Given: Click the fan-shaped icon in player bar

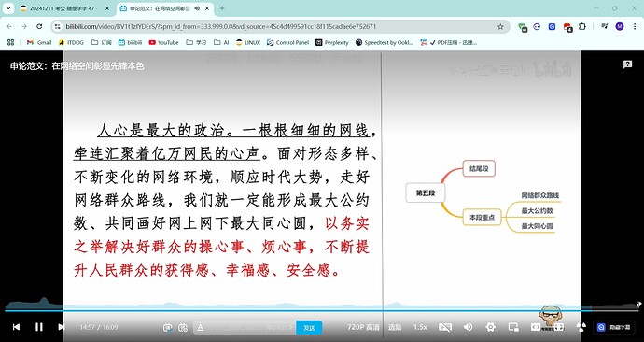Looking at the screenshot, I should [581, 327].
